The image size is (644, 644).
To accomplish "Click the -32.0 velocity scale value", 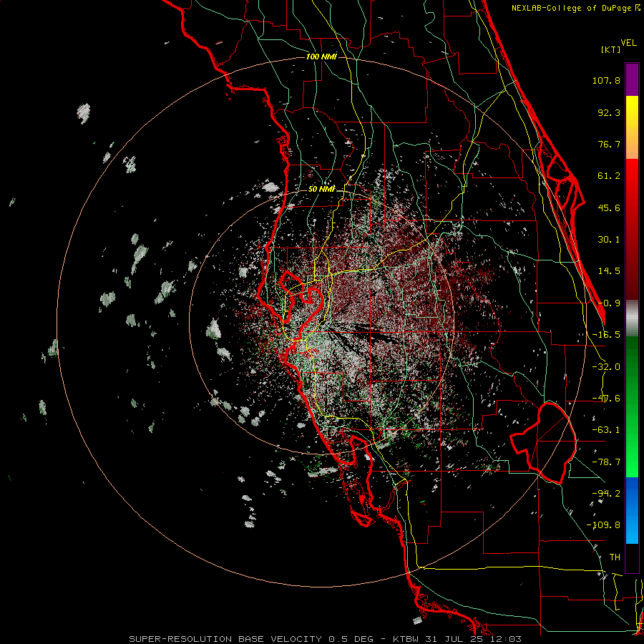I will pyautogui.click(x=606, y=367).
